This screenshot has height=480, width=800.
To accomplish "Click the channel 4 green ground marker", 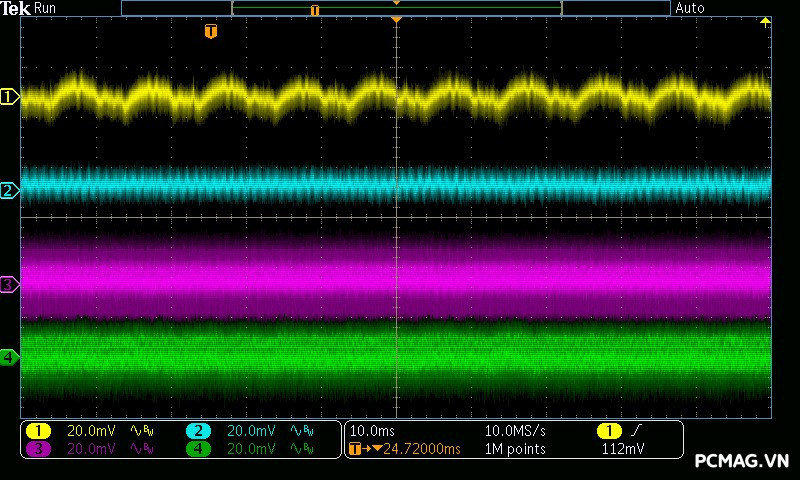I will click(9, 357).
